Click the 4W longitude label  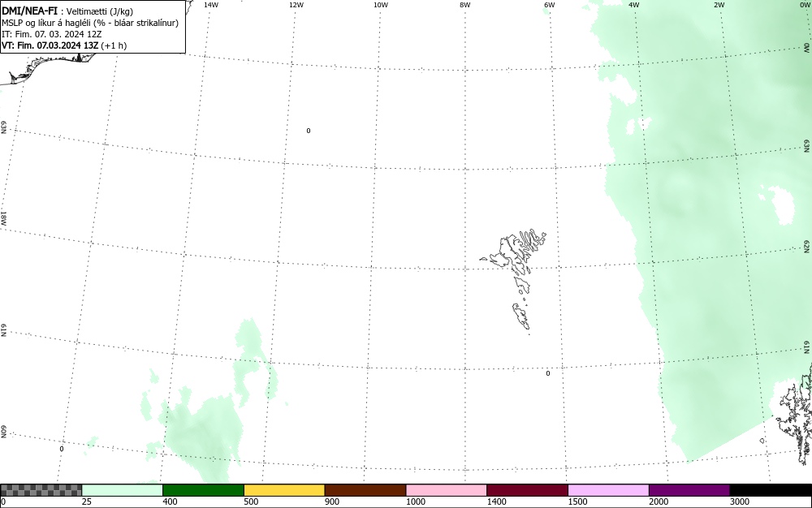pyautogui.click(x=634, y=5)
